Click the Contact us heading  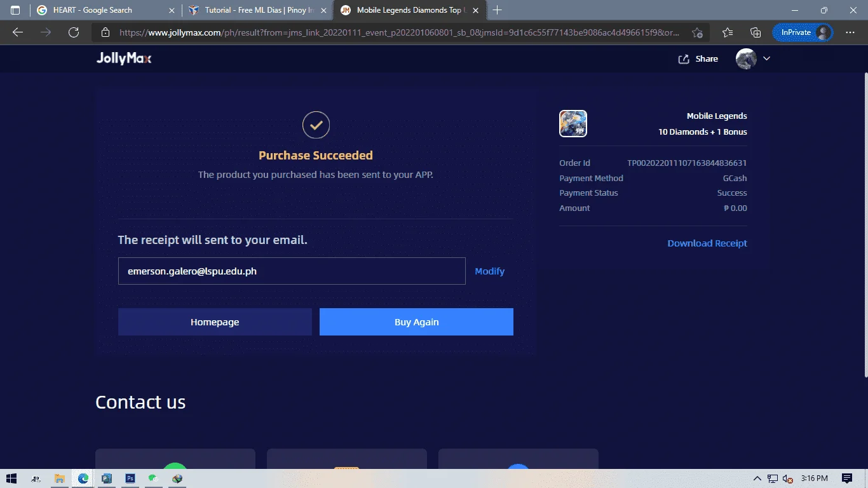(140, 402)
